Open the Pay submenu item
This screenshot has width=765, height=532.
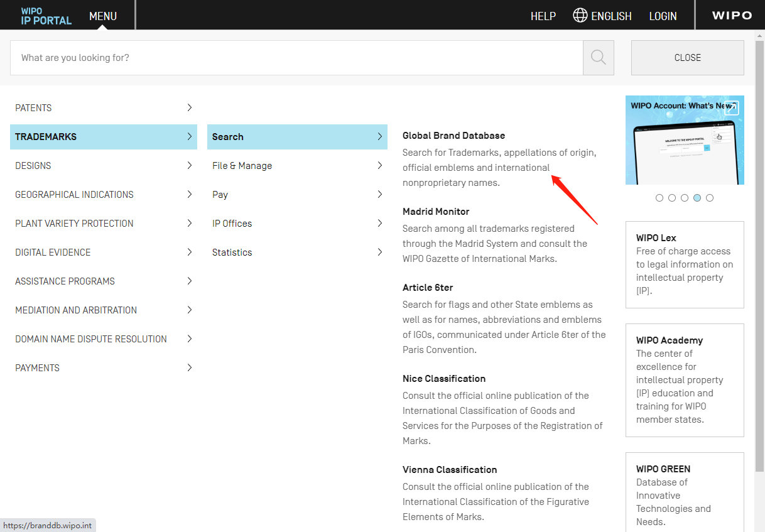pos(297,194)
